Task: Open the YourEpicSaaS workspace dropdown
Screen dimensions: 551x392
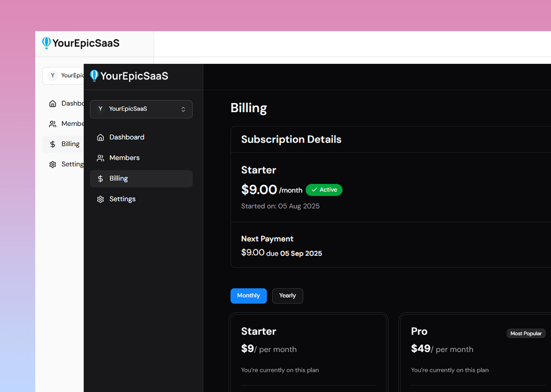Action: 141,109
